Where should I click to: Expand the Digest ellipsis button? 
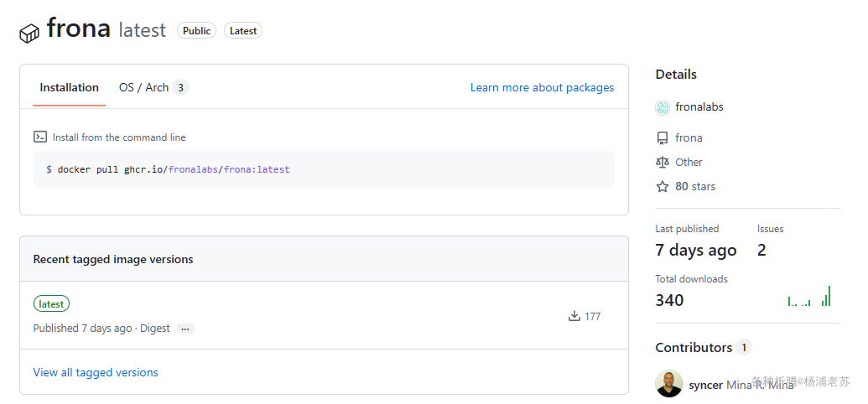[x=185, y=329]
